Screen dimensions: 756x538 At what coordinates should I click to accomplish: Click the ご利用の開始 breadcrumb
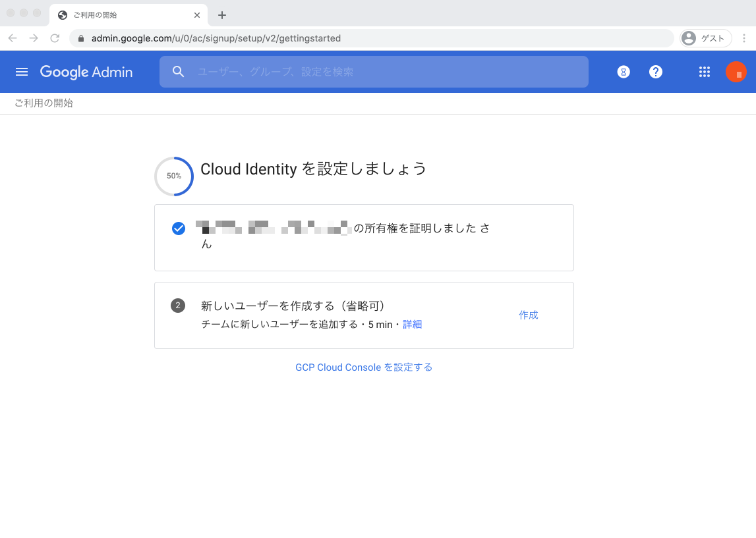44,103
